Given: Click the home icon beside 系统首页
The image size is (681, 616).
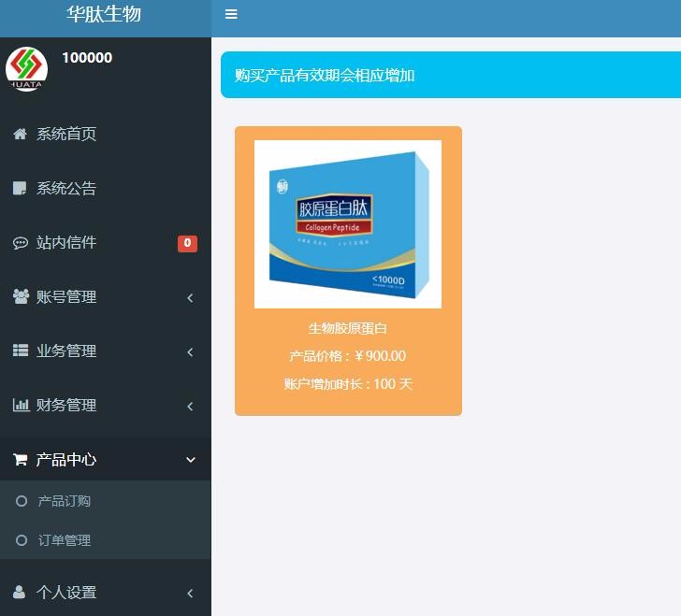Looking at the screenshot, I should click(x=20, y=134).
